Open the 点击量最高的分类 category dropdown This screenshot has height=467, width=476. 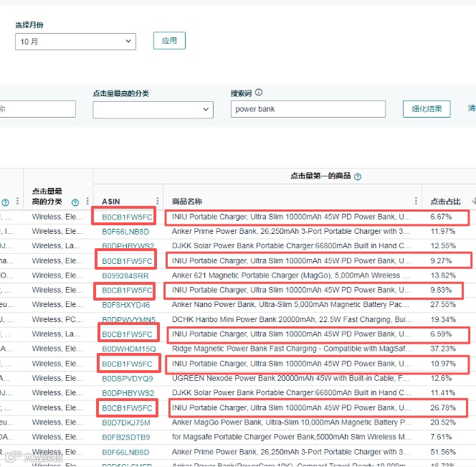pyautogui.click(x=153, y=109)
